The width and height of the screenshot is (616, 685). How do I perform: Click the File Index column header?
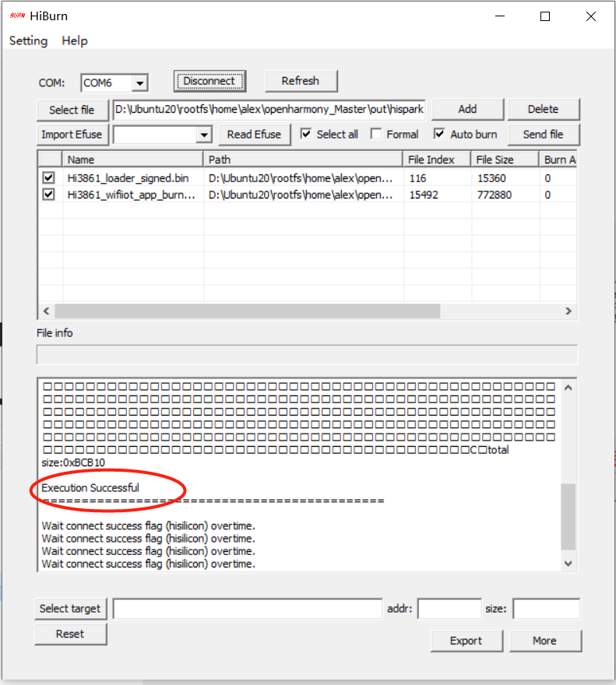point(437,160)
